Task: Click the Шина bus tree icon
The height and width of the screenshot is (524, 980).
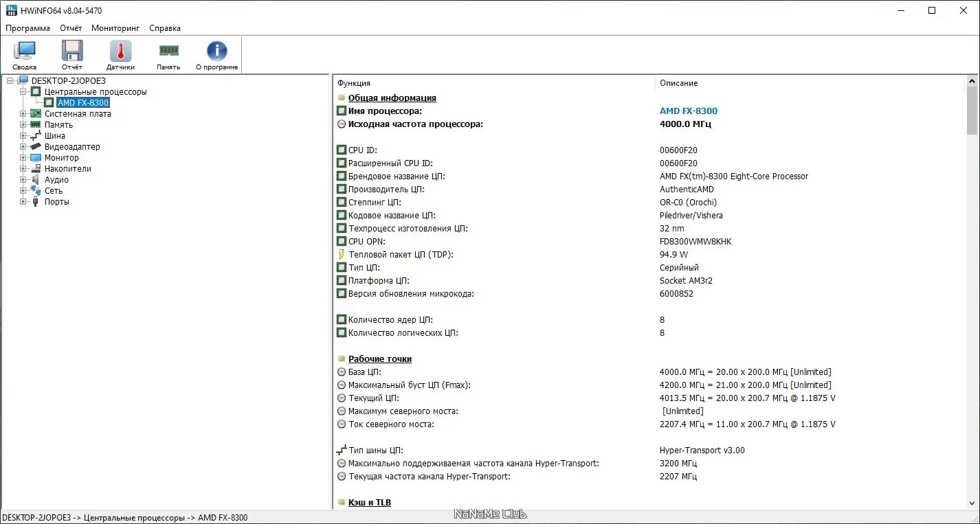Action: (x=36, y=136)
